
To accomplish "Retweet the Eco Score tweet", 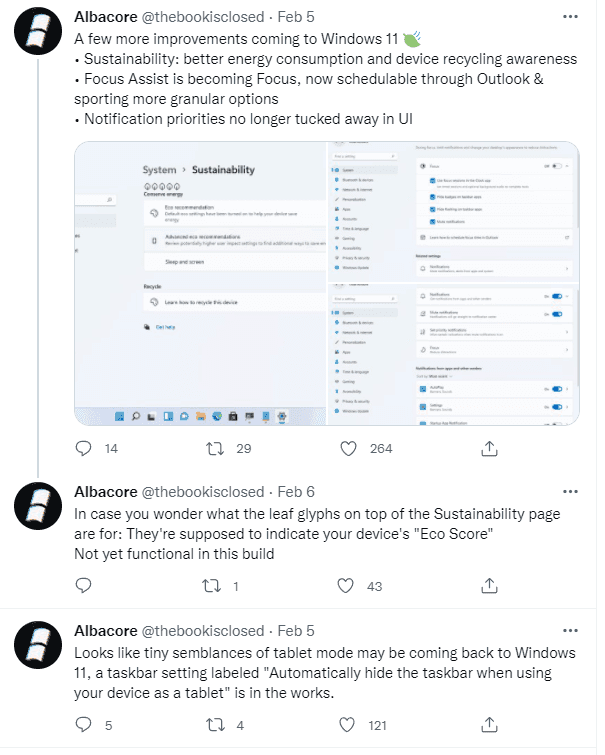I will click(x=211, y=586).
